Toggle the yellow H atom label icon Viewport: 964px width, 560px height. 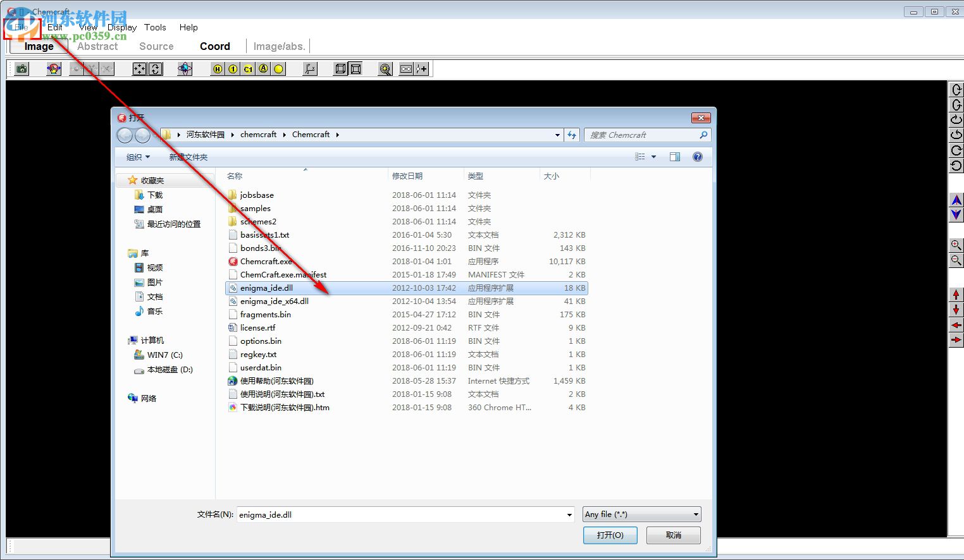coord(218,69)
